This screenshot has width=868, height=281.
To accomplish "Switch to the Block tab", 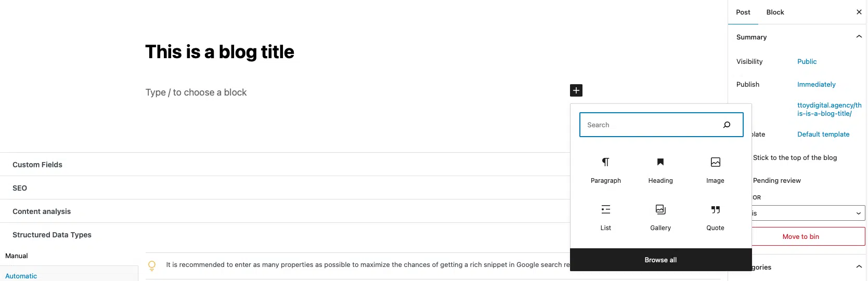I will click(775, 12).
